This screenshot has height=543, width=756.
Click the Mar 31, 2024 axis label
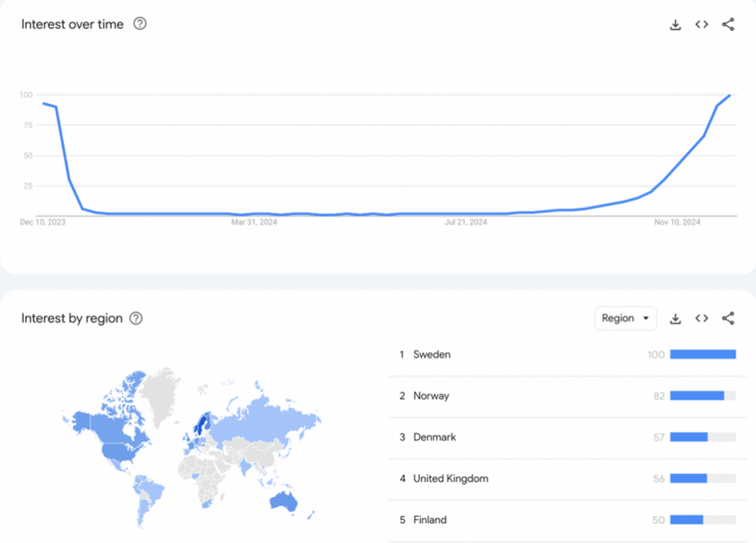coord(254,222)
